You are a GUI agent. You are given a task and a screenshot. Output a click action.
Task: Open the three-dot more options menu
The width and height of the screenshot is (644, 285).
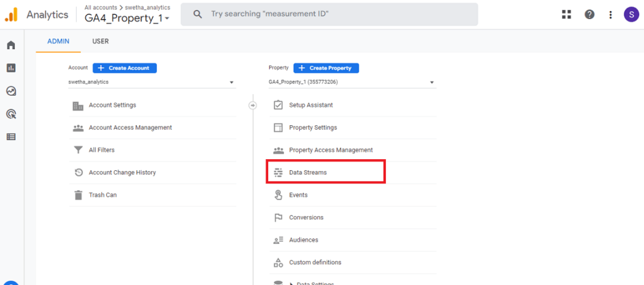coord(611,14)
